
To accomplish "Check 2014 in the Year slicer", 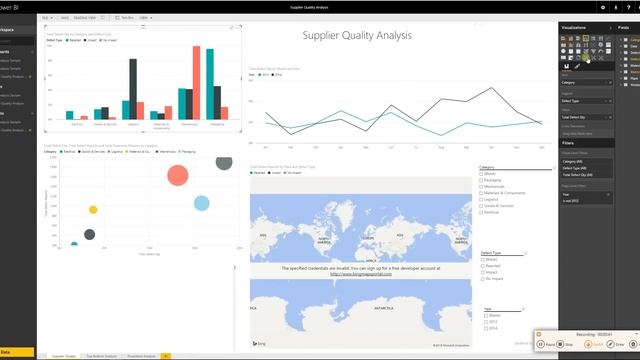I will [486, 329].
